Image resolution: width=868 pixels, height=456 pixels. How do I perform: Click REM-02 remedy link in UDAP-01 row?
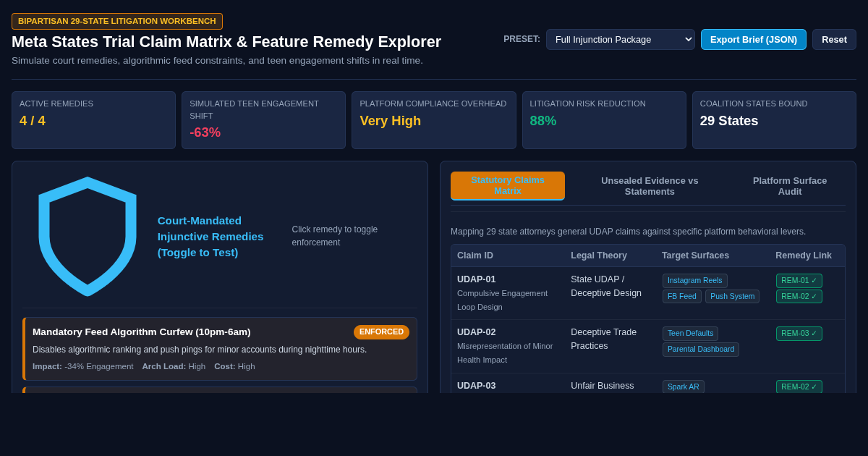799,297
